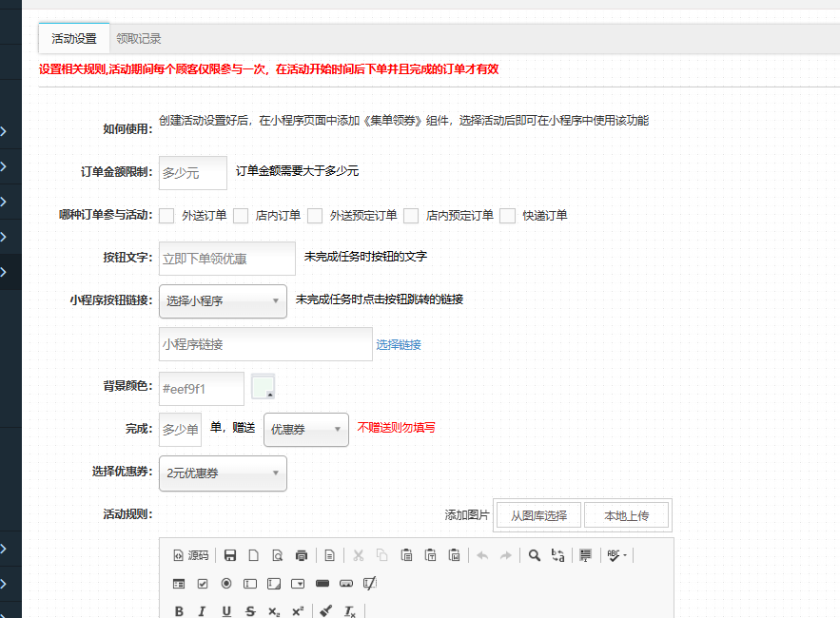
Task: Click the ABC spell check icon
Action: [614, 555]
